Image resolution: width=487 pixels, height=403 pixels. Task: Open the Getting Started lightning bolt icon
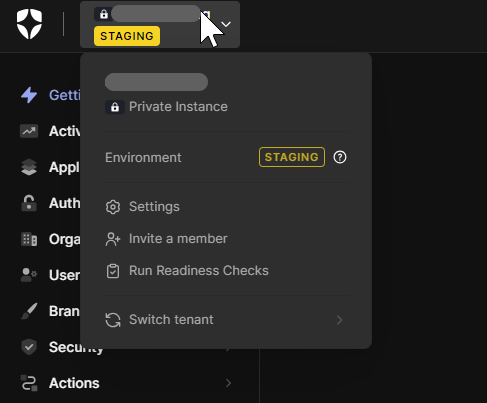point(29,95)
